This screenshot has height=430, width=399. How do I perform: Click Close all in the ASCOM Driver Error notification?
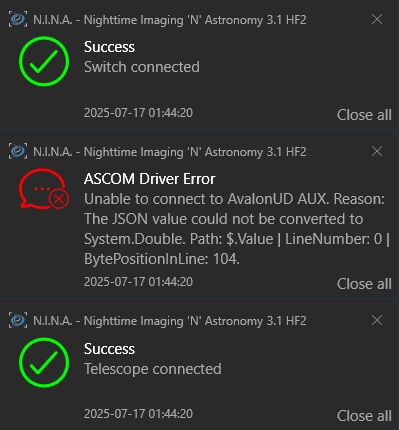tap(364, 284)
